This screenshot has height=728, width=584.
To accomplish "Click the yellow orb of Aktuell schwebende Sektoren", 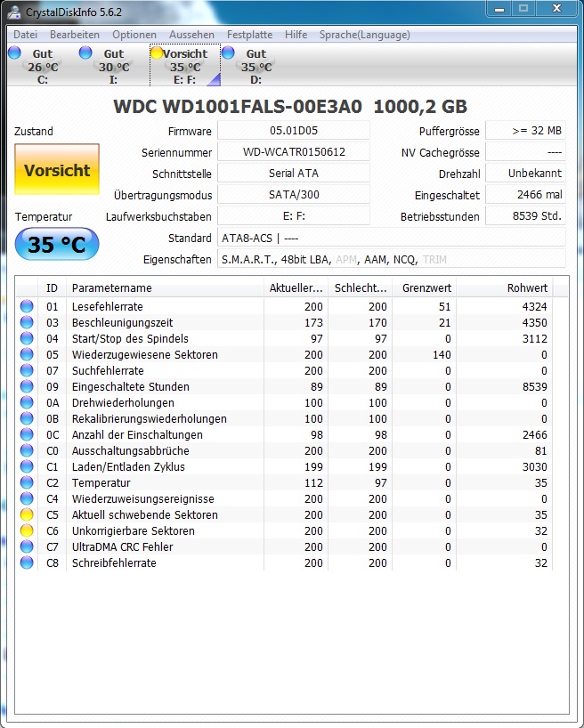I will 27,514.
